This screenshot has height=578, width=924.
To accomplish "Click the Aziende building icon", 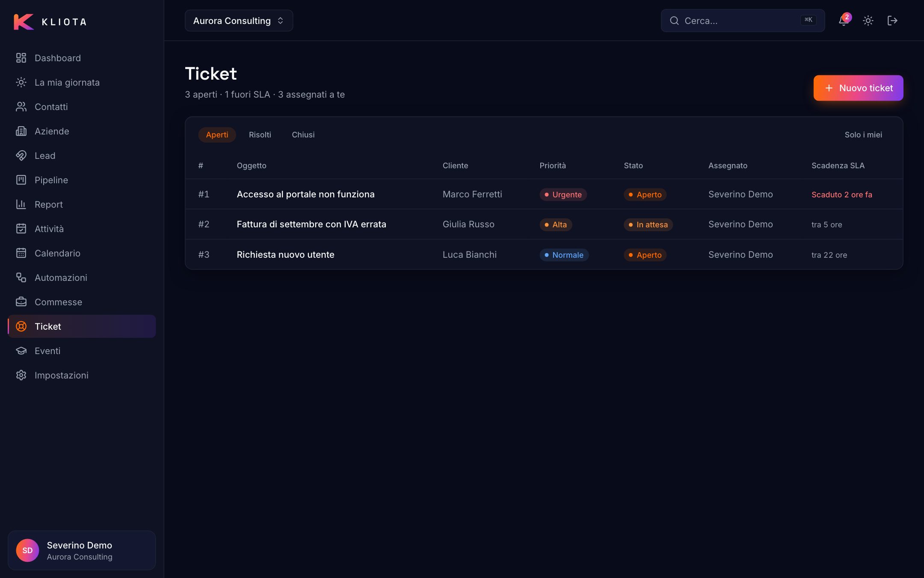I will coord(21,131).
